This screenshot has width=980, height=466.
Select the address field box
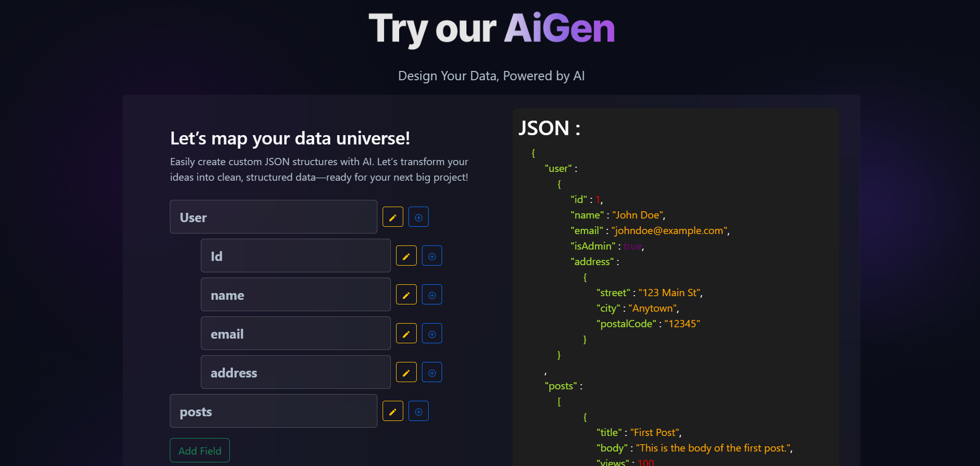tap(296, 372)
